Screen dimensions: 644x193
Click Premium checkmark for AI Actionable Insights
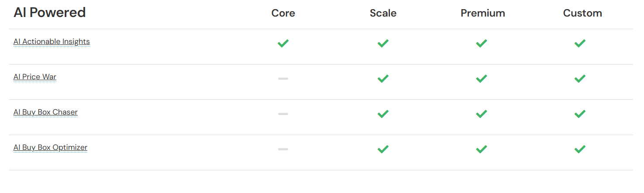[x=481, y=43]
